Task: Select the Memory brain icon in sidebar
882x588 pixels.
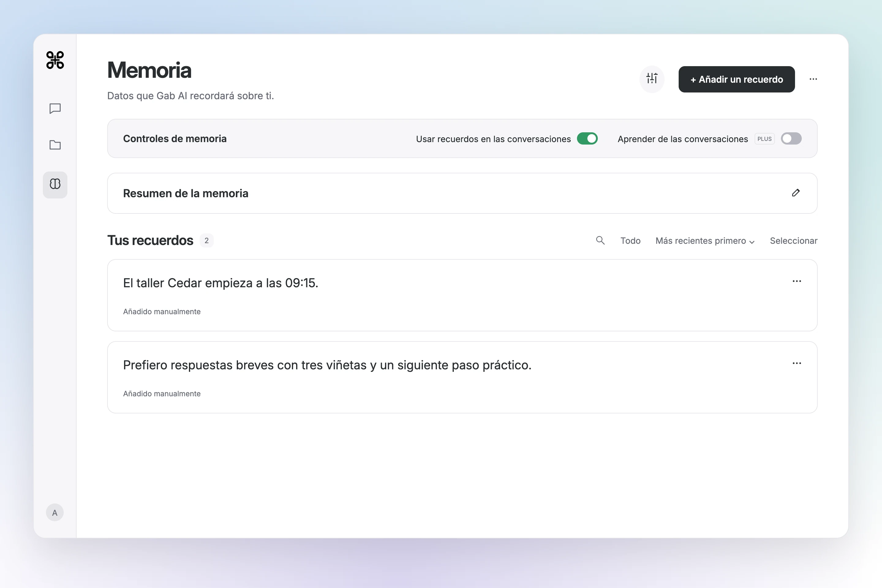Action: [x=55, y=184]
